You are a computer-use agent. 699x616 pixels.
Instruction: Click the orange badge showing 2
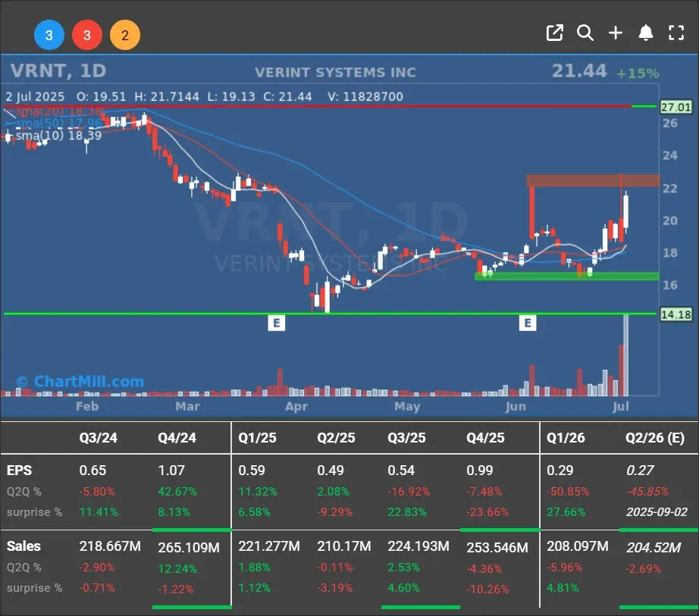[x=125, y=35]
